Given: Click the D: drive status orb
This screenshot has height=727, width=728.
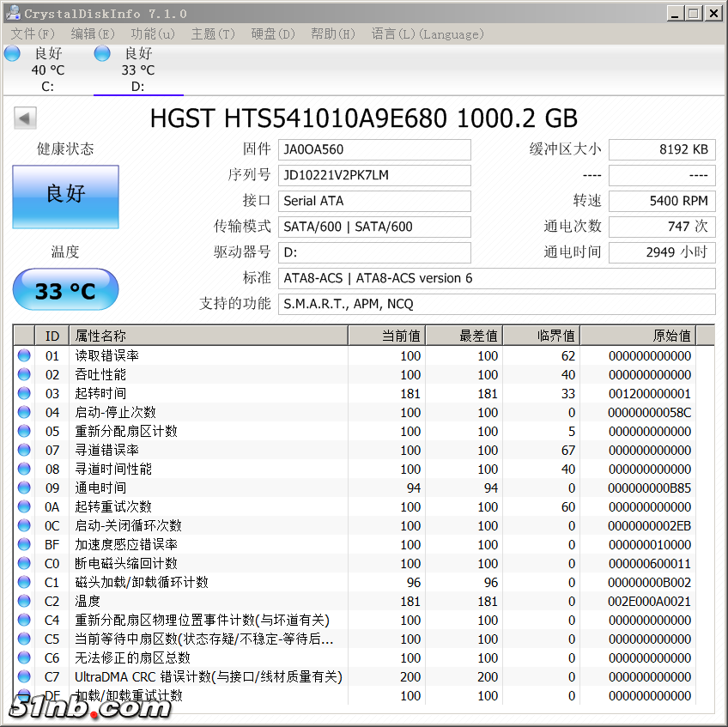Looking at the screenshot, I should click(x=102, y=54).
